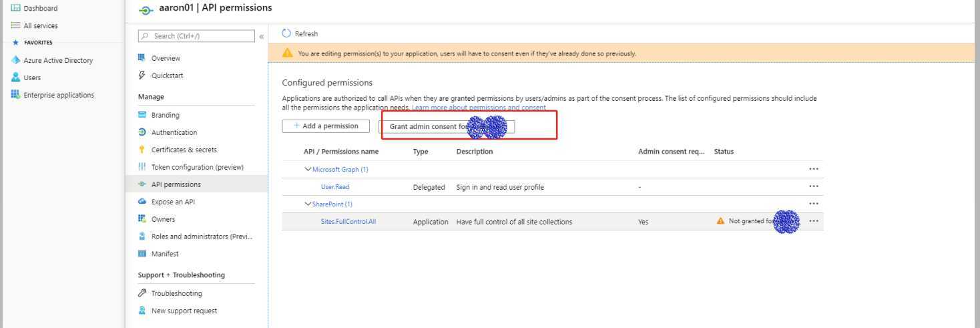The width and height of the screenshot is (980, 328).
Task: Click the All services list icon
Action: coord(15,25)
